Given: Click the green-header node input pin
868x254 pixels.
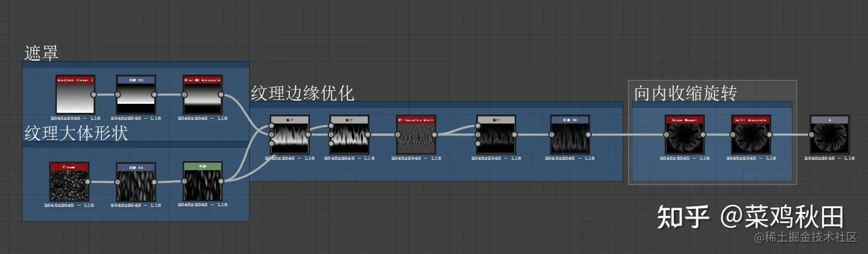Looking at the screenshot, I should coord(184,181).
